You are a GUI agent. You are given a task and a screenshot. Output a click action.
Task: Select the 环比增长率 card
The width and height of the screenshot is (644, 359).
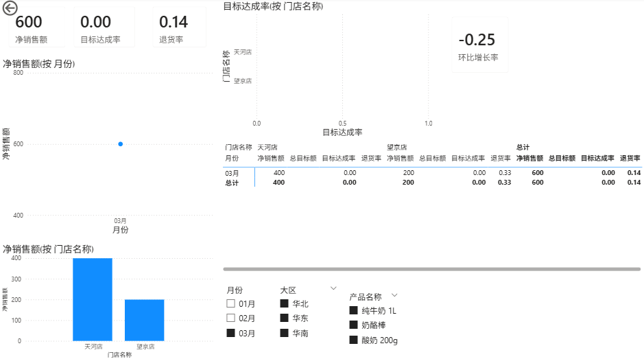[478, 45]
